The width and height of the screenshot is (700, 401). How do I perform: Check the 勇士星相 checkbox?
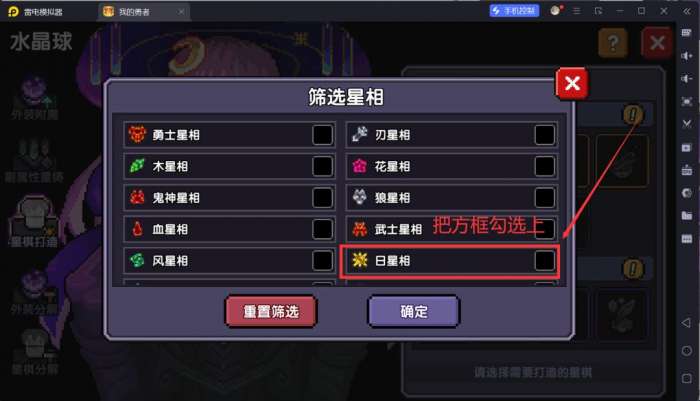coord(322,135)
